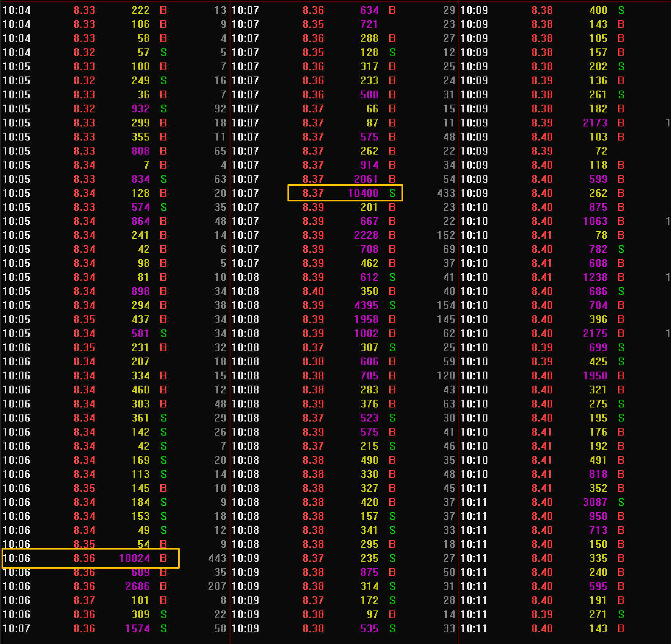Select the 10024 volume cell at 10:06

point(134,558)
